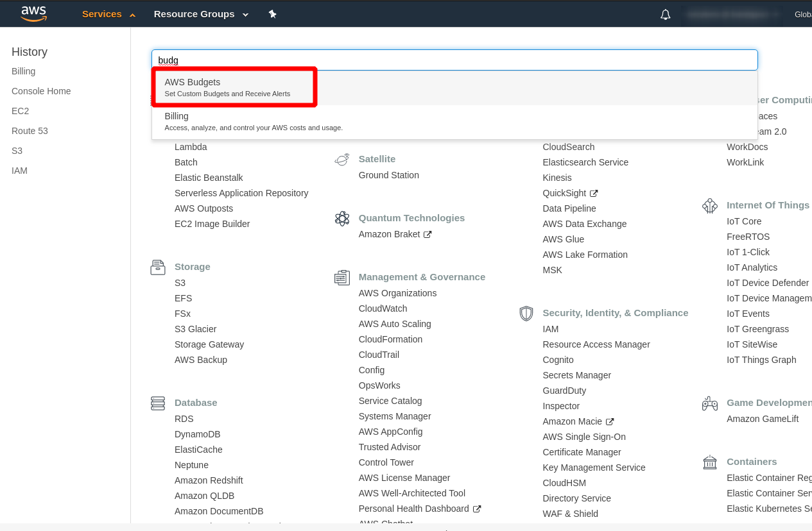Open CloudTrail service
Viewport: 812px width, 531px height.
tap(379, 355)
